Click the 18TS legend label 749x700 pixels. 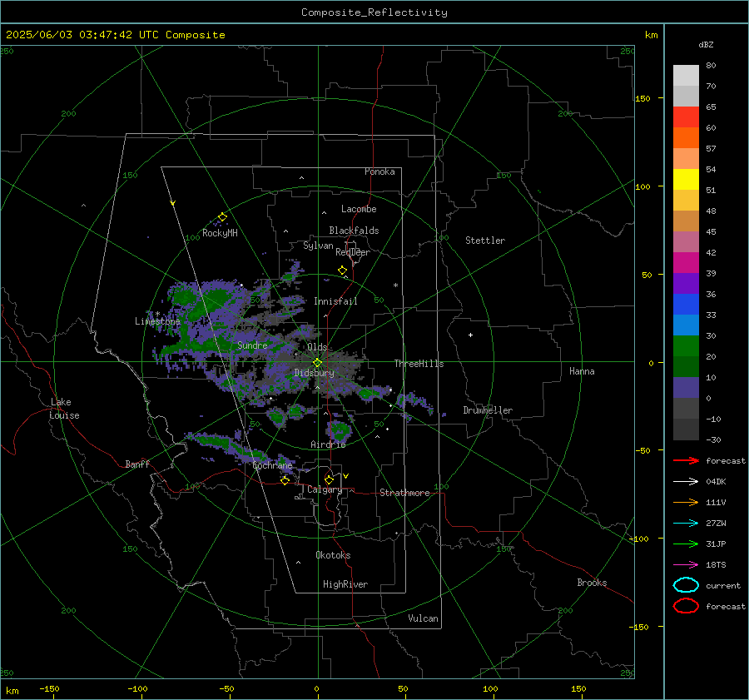click(716, 565)
